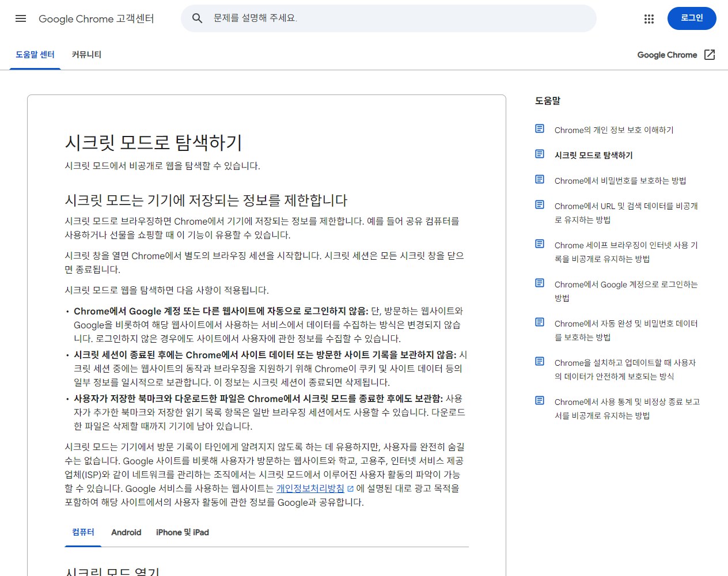Click article icon next to 'Google 계정으로 로그인하는 방법'
This screenshot has width=728, height=576.
coord(540,283)
